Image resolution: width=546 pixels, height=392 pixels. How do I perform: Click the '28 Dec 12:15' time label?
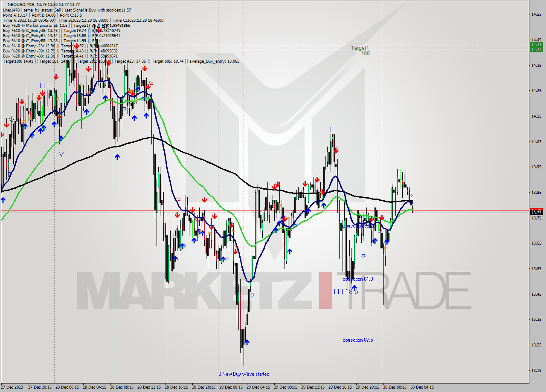click(149, 387)
